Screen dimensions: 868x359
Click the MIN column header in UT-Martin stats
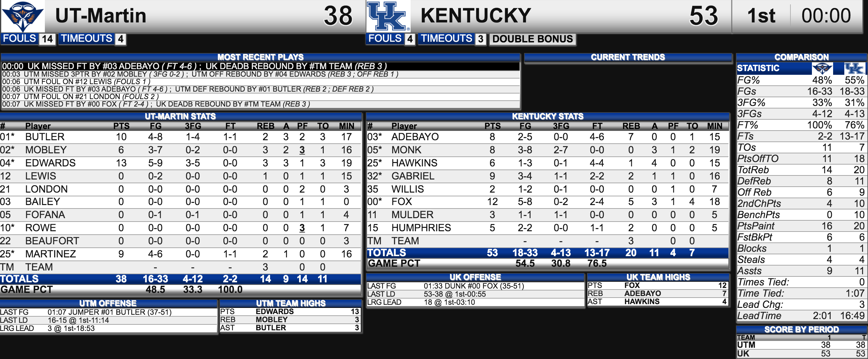346,127
